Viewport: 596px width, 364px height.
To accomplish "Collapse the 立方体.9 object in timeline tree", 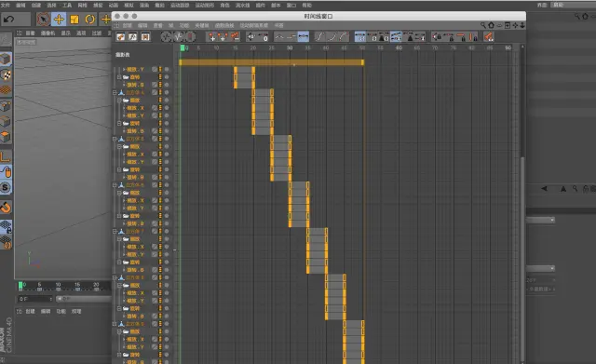I will (115, 324).
